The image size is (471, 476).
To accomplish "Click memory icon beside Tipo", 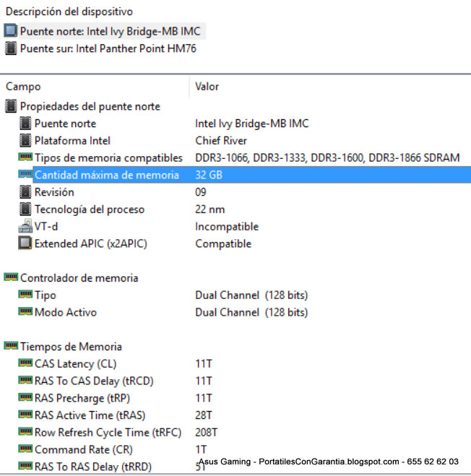I will tap(25, 295).
